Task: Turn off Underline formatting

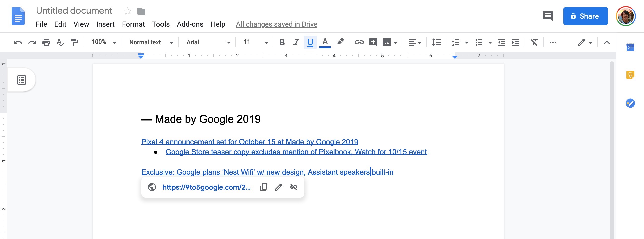Action: [310, 42]
